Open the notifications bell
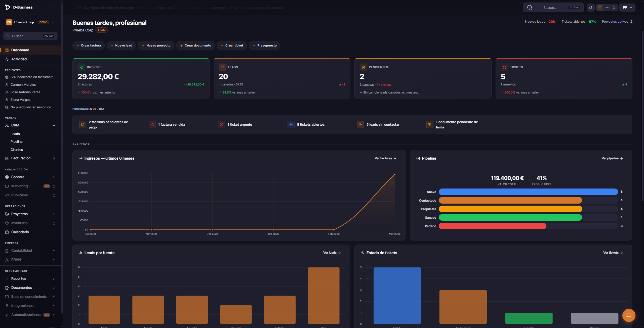 pyautogui.click(x=590, y=8)
